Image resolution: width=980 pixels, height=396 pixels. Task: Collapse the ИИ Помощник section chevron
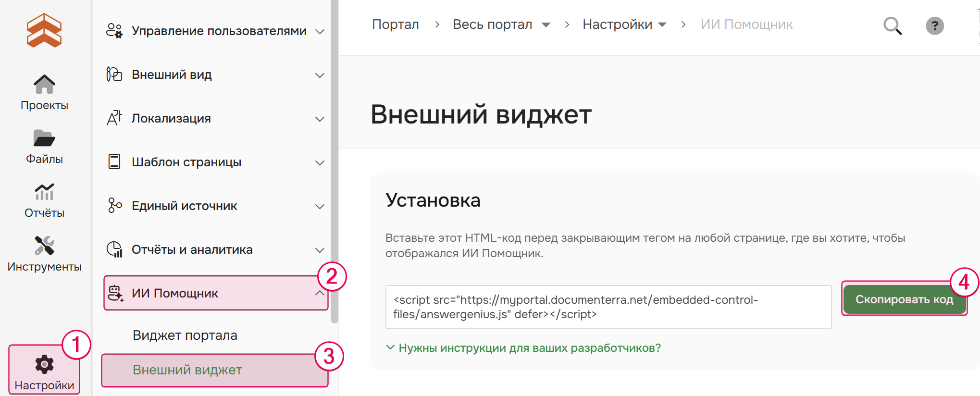[x=320, y=293]
